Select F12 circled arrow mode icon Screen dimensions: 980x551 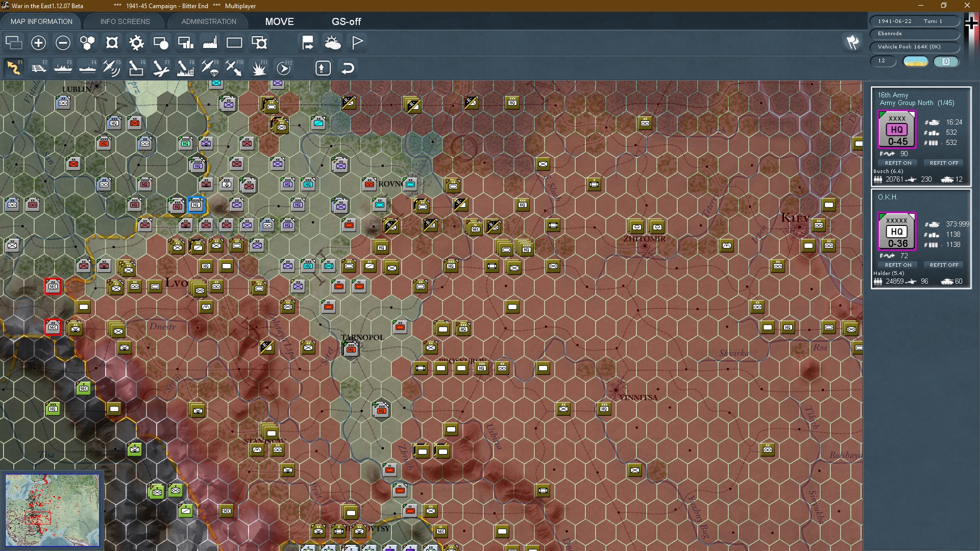coord(284,68)
